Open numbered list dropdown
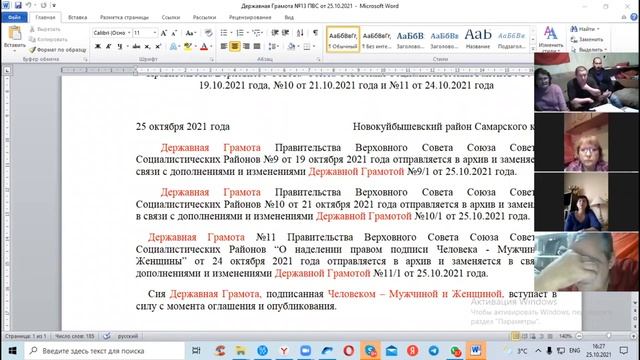This screenshot has height=360, width=640. tap(247, 33)
